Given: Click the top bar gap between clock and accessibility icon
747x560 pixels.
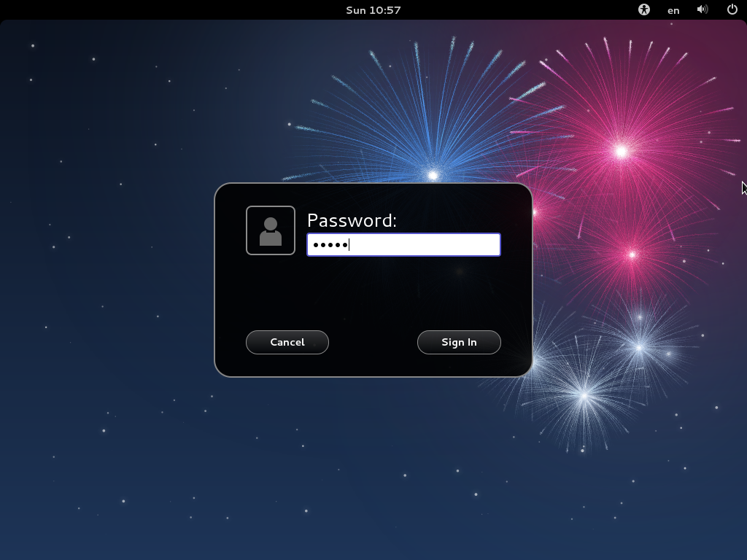Looking at the screenshot, I should click(x=525, y=9).
